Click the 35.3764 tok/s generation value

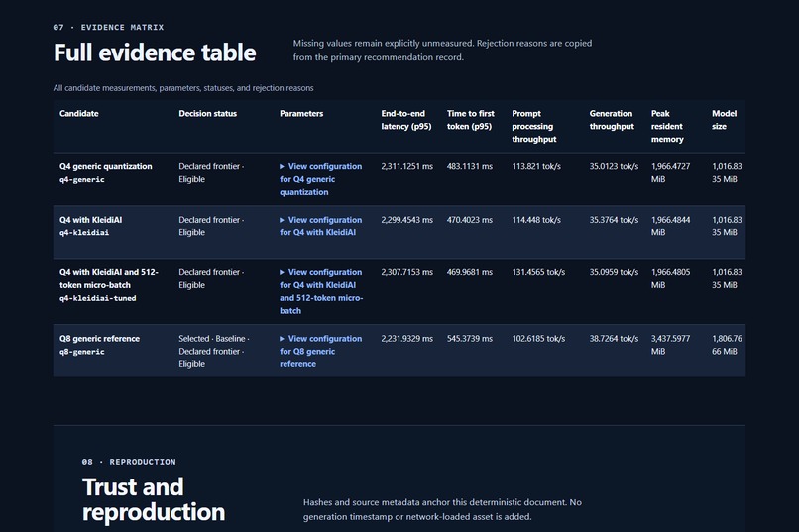[x=614, y=220]
